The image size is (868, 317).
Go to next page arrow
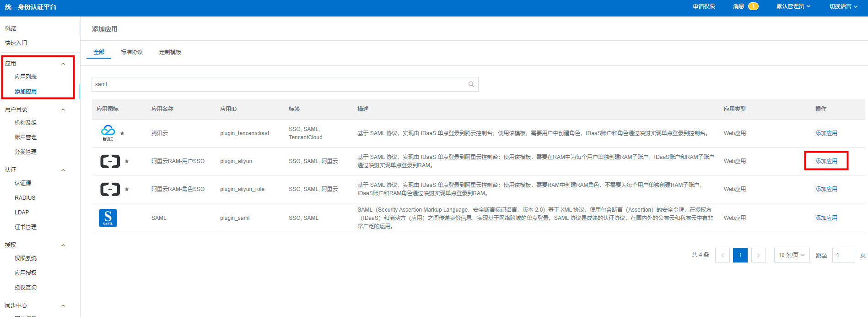[758, 255]
